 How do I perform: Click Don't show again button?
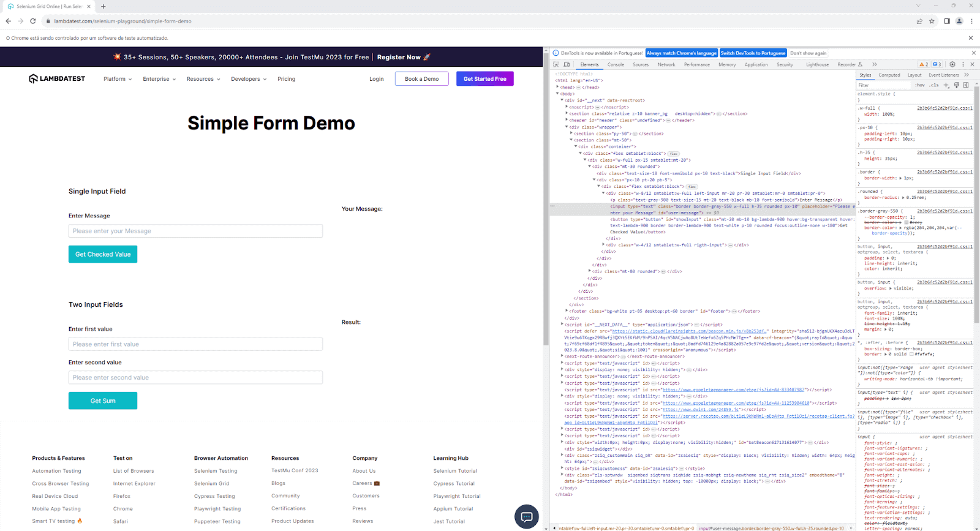click(808, 53)
